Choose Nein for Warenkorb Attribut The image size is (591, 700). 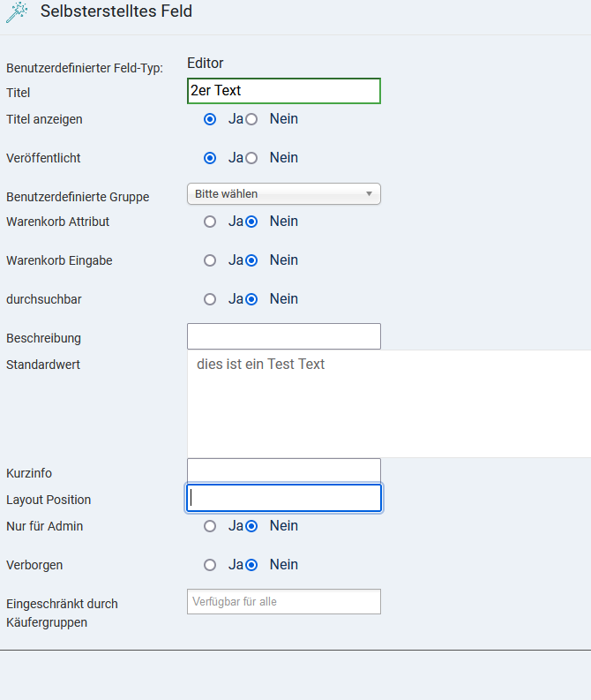(252, 222)
